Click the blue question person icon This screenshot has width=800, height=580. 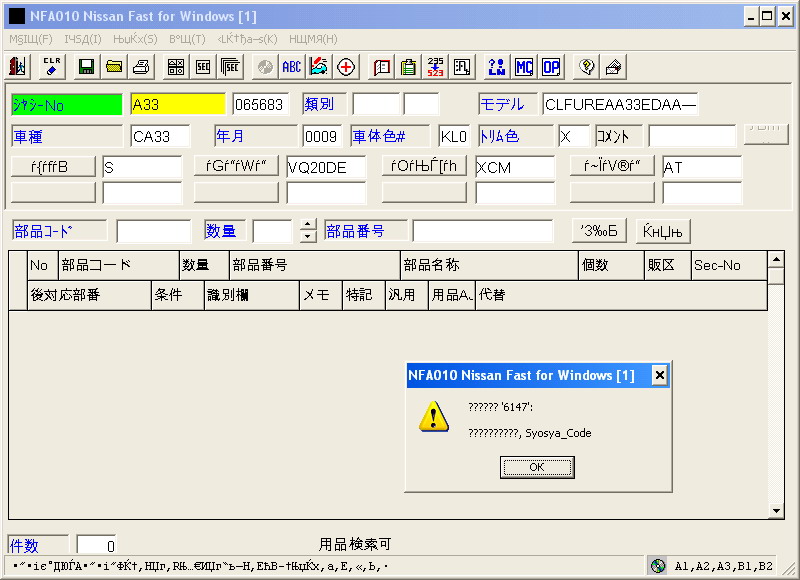497,67
